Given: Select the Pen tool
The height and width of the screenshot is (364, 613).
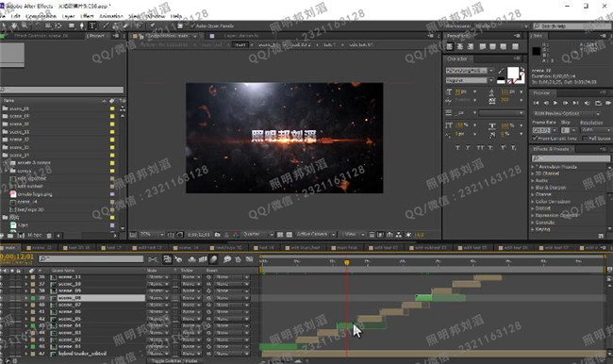Looking at the screenshot, I should point(82,25).
